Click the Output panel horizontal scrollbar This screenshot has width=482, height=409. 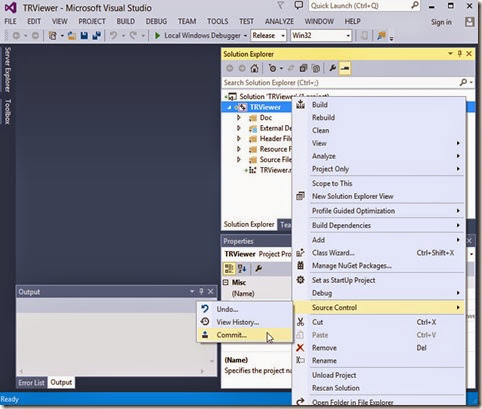112,371
